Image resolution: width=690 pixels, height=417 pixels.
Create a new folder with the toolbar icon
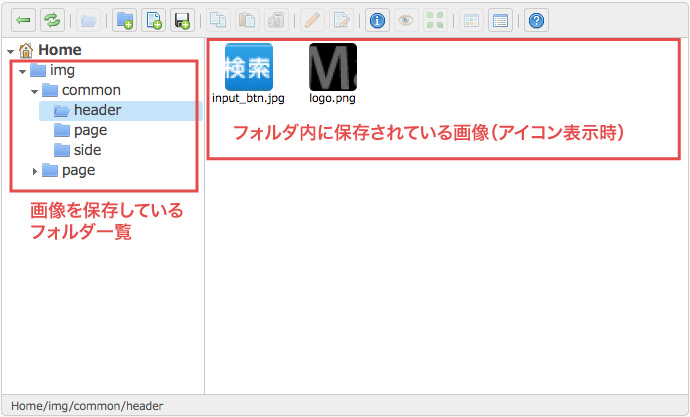click(125, 20)
